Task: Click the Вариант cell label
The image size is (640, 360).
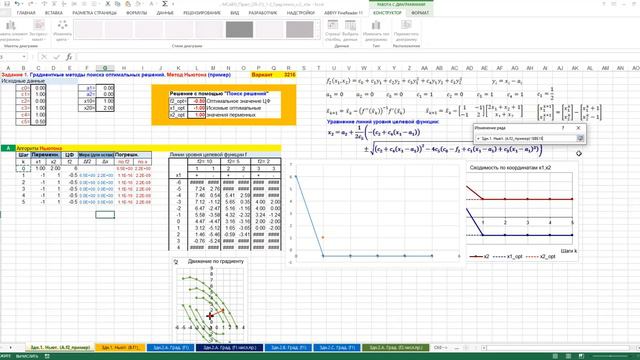Action: pyautogui.click(x=262, y=75)
